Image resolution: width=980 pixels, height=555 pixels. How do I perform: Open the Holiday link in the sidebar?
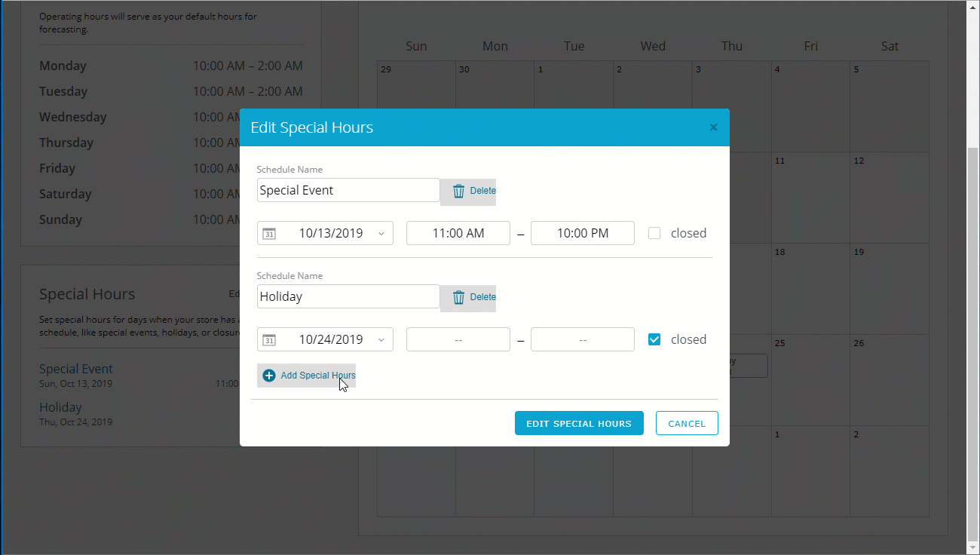[60, 406]
